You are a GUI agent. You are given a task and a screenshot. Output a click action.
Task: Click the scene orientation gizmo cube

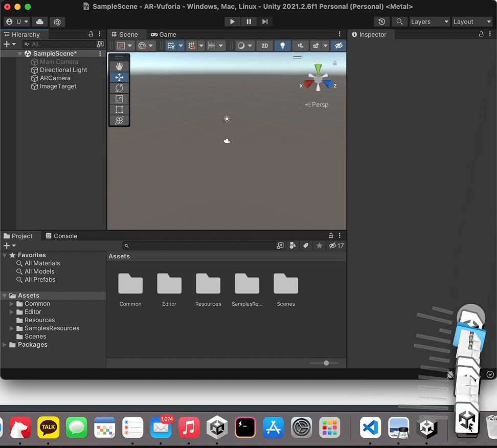[x=318, y=78]
